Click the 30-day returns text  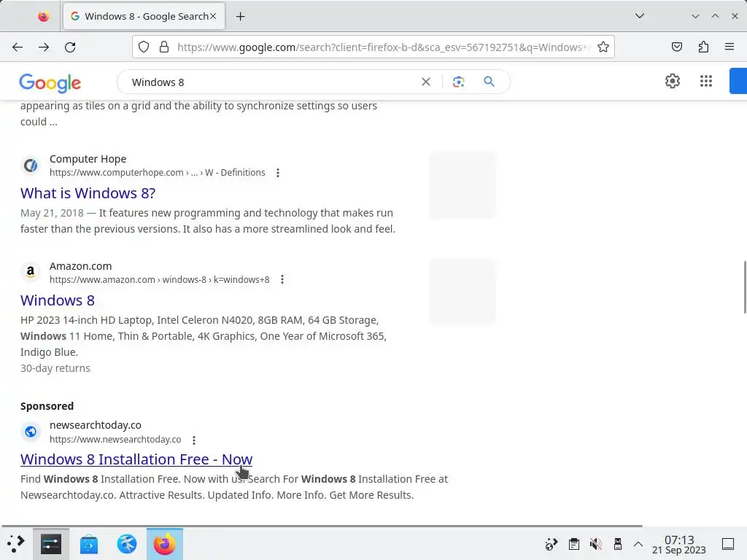point(55,368)
